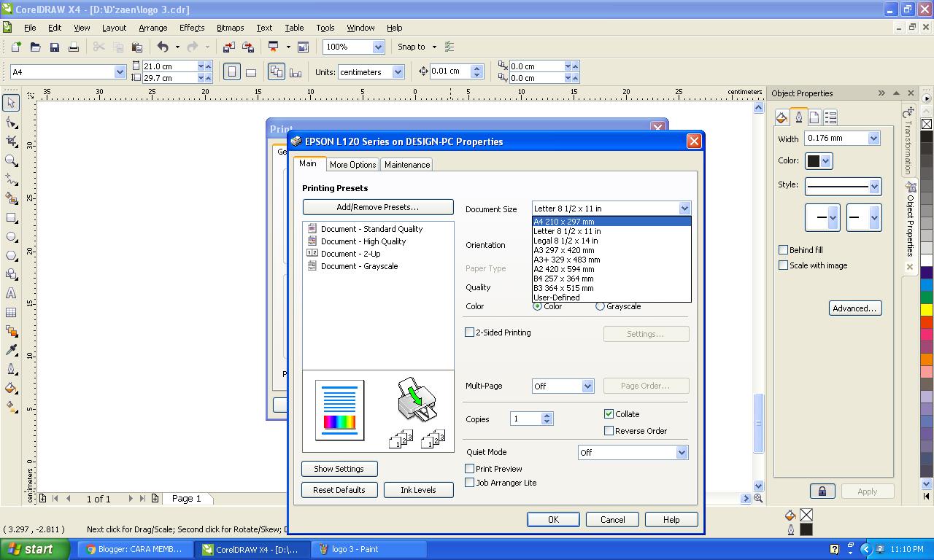Click the Copies number field

pos(526,419)
